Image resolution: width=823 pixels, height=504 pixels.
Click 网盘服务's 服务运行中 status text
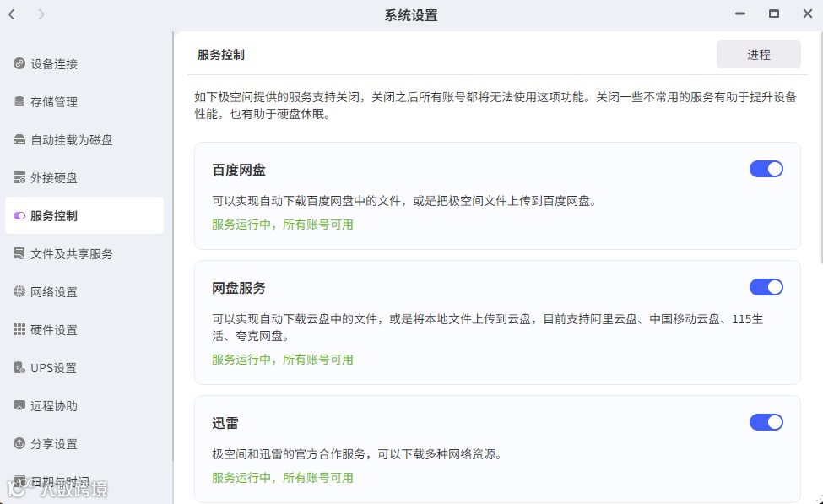pyautogui.click(x=283, y=360)
